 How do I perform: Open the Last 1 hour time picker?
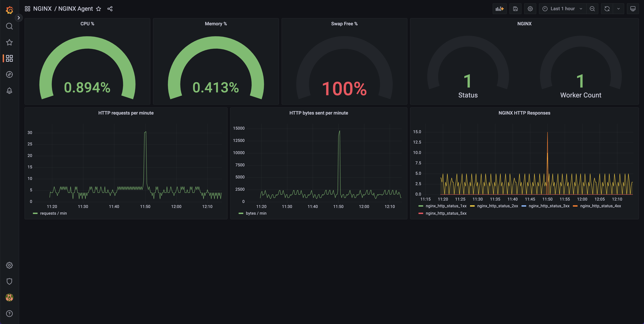pos(562,9)
